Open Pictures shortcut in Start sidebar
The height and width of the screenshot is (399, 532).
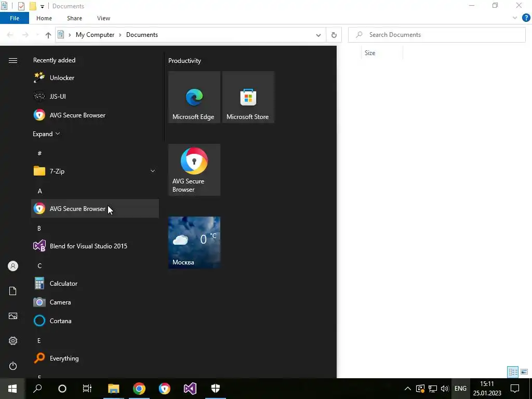coord(13,316)
